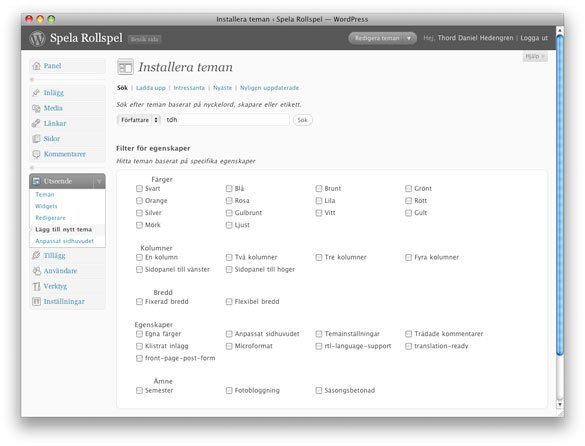
Task: Click the scrollbar up arrow
Action: click(x=559, y=30)
